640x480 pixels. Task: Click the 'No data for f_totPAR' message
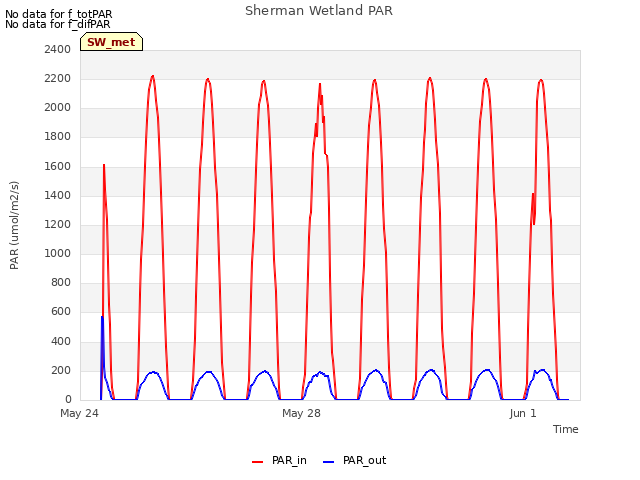point(58,14)
